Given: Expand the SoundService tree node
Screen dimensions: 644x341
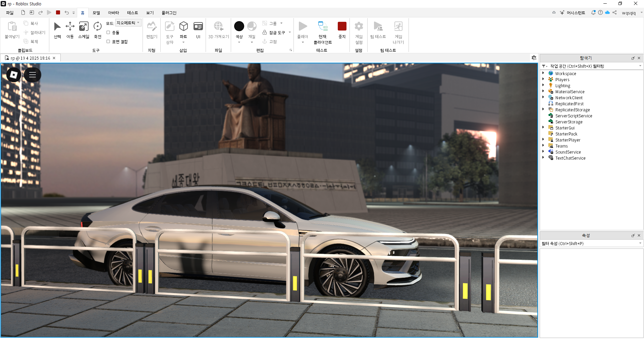Looking at the screenshot, I should (543, 152).
